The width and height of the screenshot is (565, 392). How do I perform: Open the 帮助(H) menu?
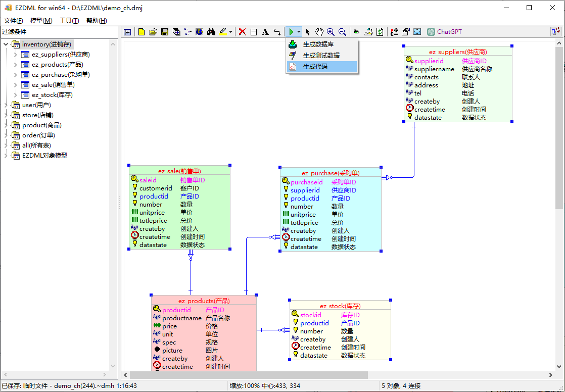tap(97, 21)
